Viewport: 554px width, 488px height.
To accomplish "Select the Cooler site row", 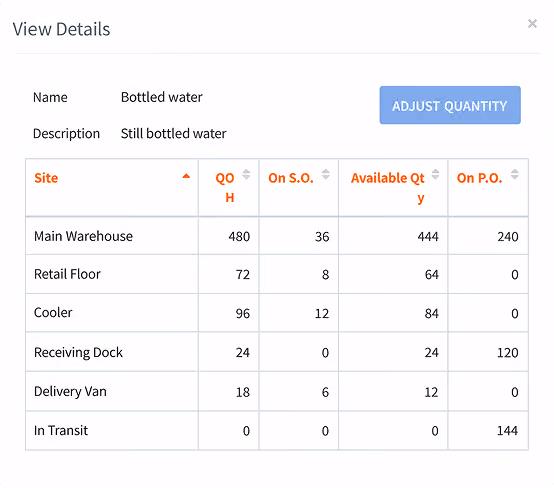I will pos(277,313).
